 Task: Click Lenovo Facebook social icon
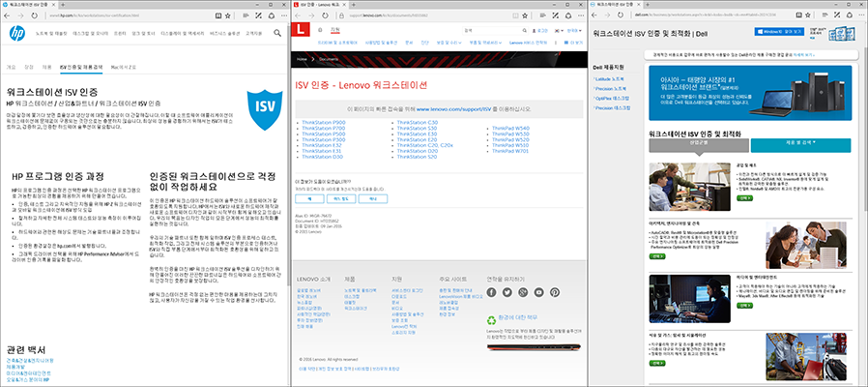click(492, 292)
